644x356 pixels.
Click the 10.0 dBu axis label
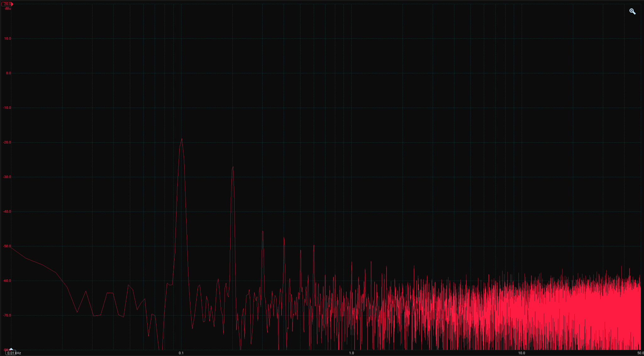click(x=7, y=38)
